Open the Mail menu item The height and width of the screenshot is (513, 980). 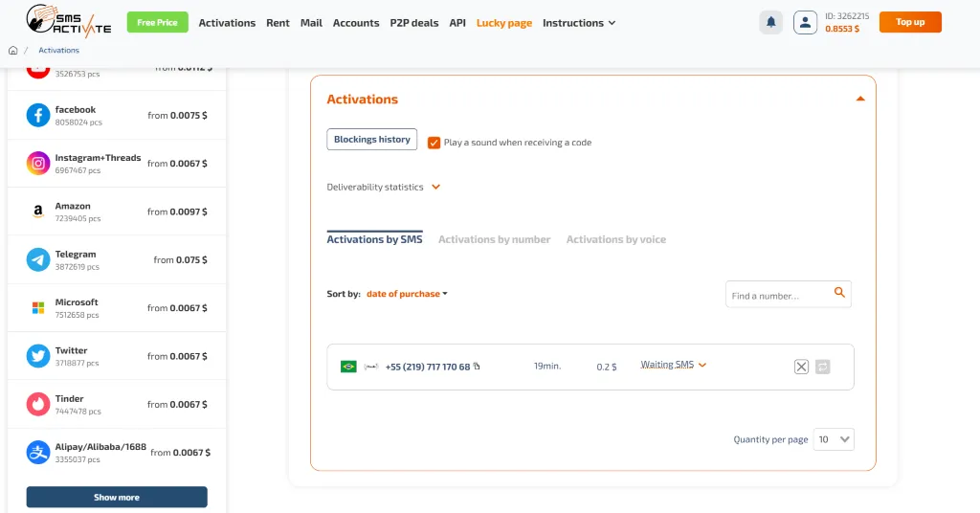[x=311, y=23]
